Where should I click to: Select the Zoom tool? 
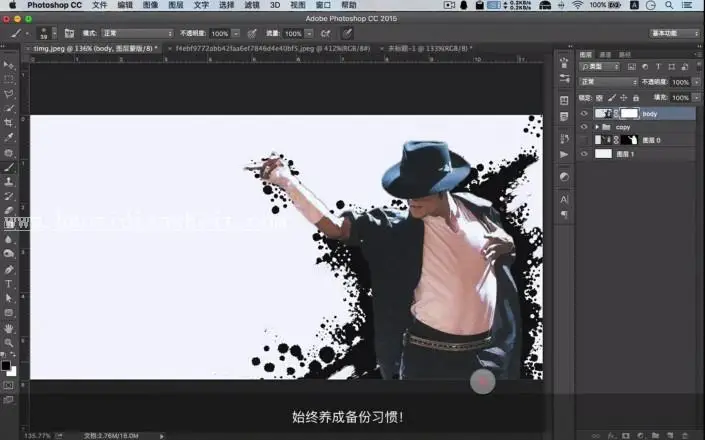pos(9,343)
